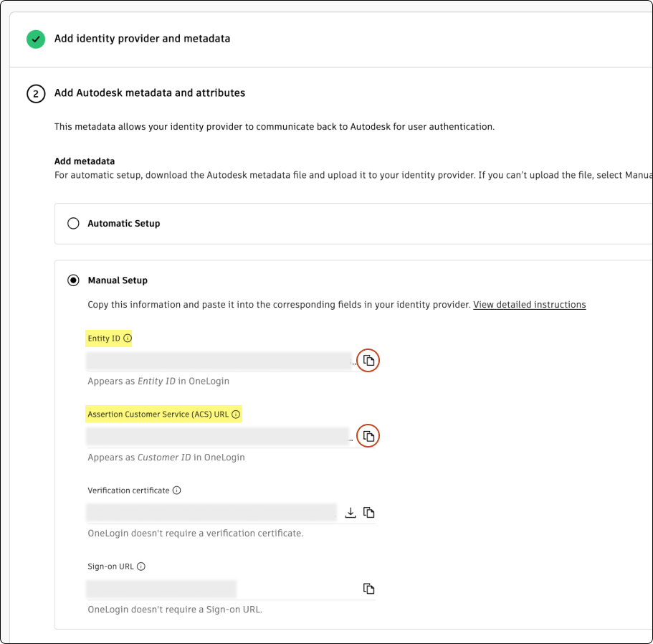Viewport: 653px width, 644px height.
Task: Show info for Entity ID
Action: (128, 338)
